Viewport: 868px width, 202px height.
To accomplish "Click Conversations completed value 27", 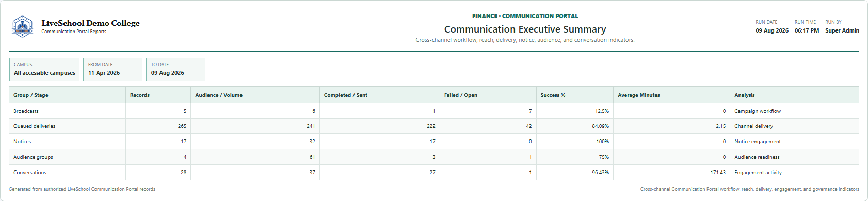I will coord(432,173).
